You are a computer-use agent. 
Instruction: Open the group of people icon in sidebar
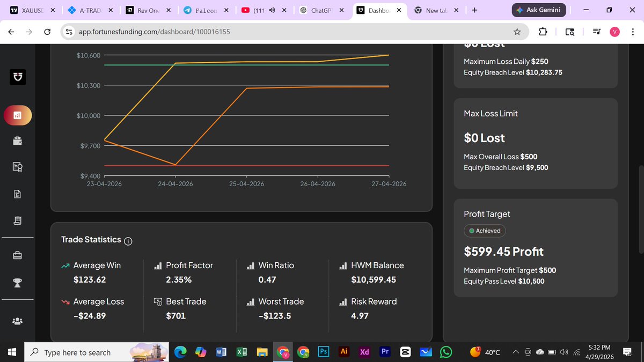click(x=18, y=321)
